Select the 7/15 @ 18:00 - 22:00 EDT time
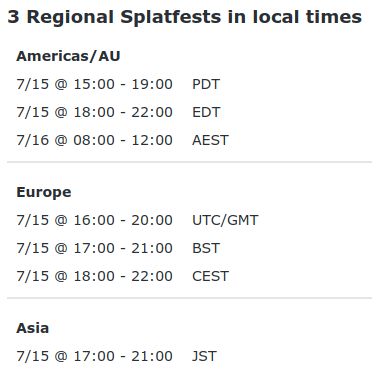The height and width of the screenshot is (371, 372). pos(94,112)
